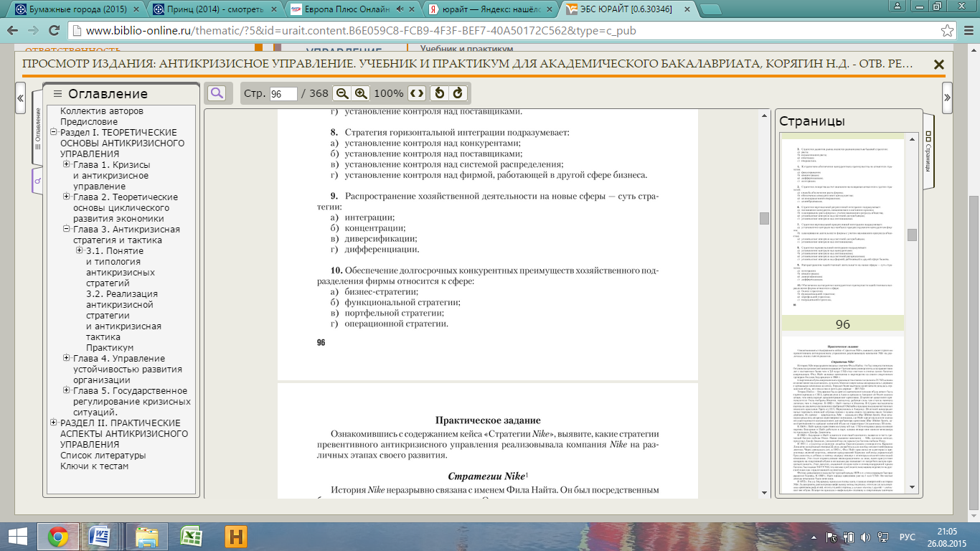
Task: Open 3.2. Реализация антикризисной стратегии entry
Action: [122, 316]
